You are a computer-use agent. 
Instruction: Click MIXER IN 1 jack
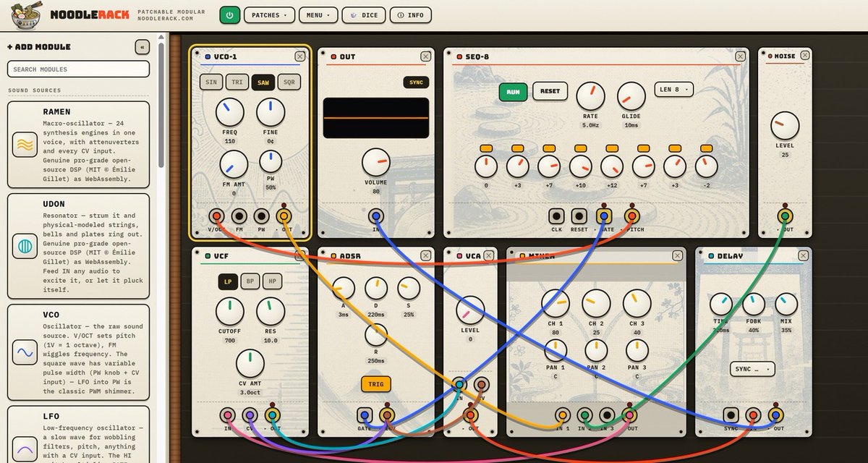coord(563,415)
